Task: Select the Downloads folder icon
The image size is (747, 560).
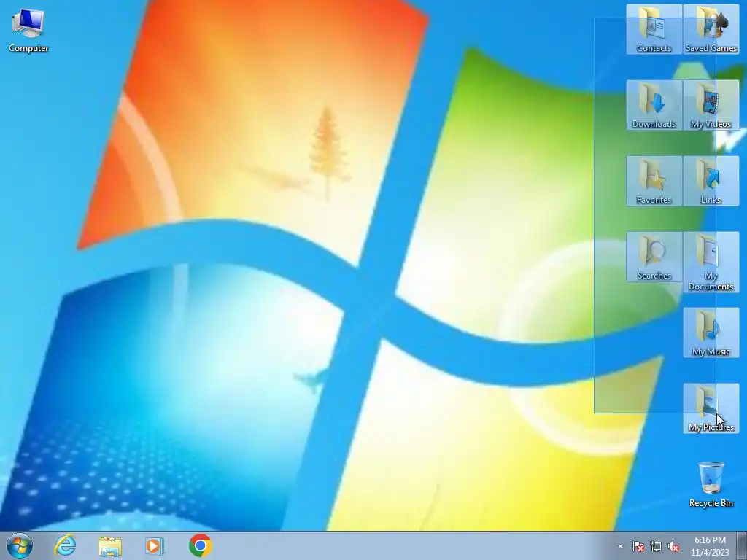Action: pyautogui.click(x=654, y=105)
